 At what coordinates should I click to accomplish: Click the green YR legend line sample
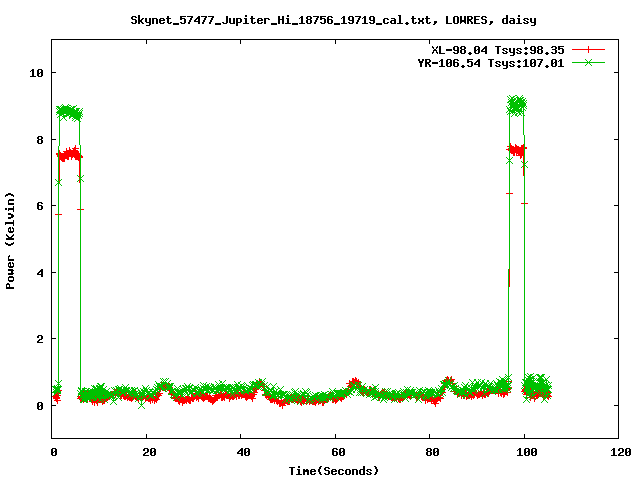point(588,63)
